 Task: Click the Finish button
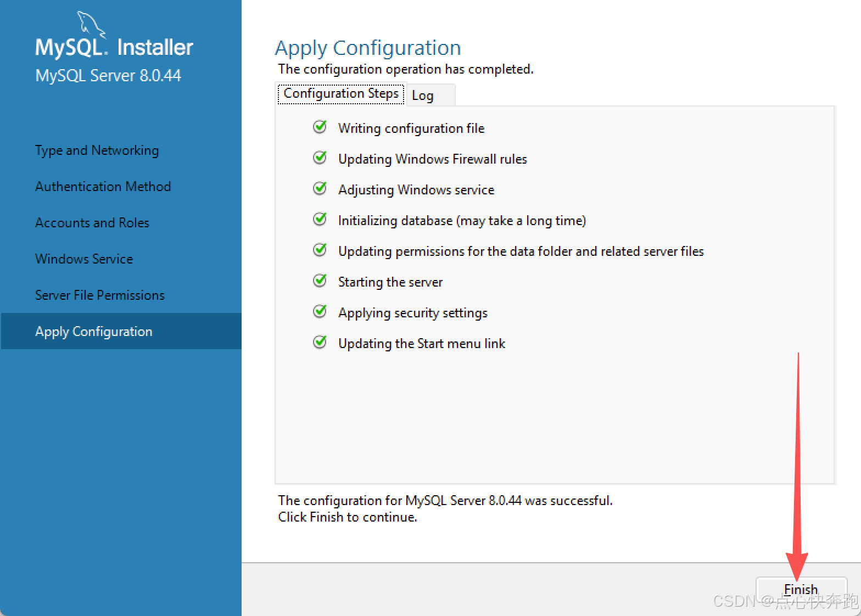tap(801, 590)
